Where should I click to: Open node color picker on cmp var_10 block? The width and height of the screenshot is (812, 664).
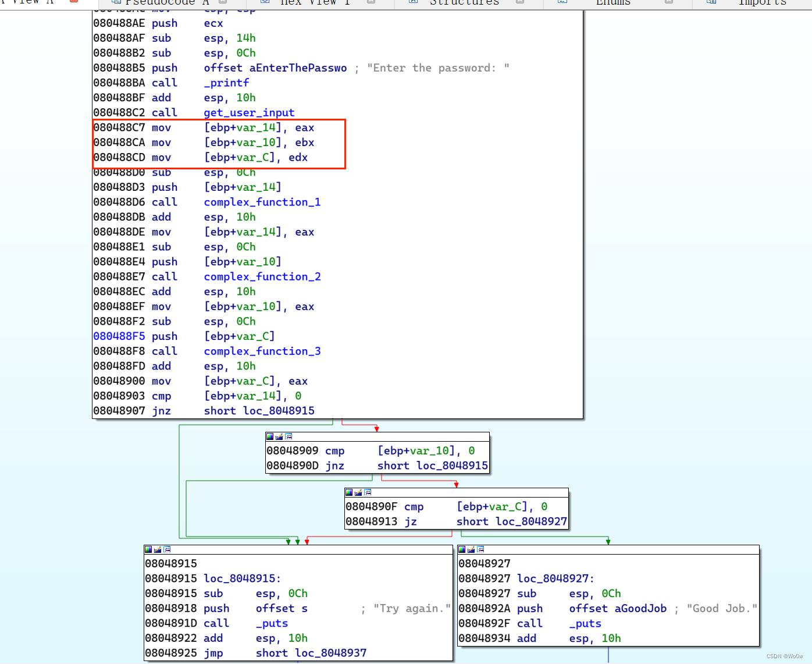point(270,436)
